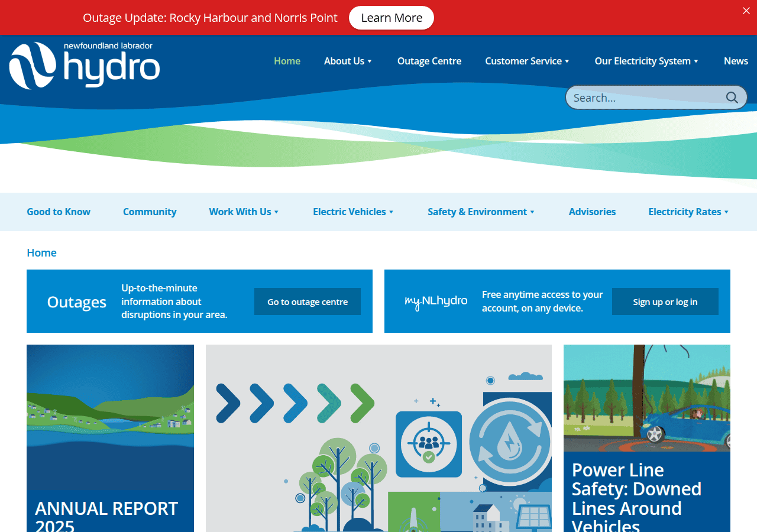Screen dimensions: 757x532
Task: Expand the Electric Vehicles dropdown
Action: (x=353, y=212)
